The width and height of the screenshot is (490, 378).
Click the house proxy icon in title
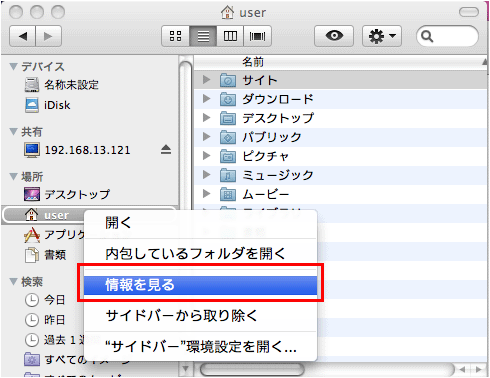click(227, 12)
